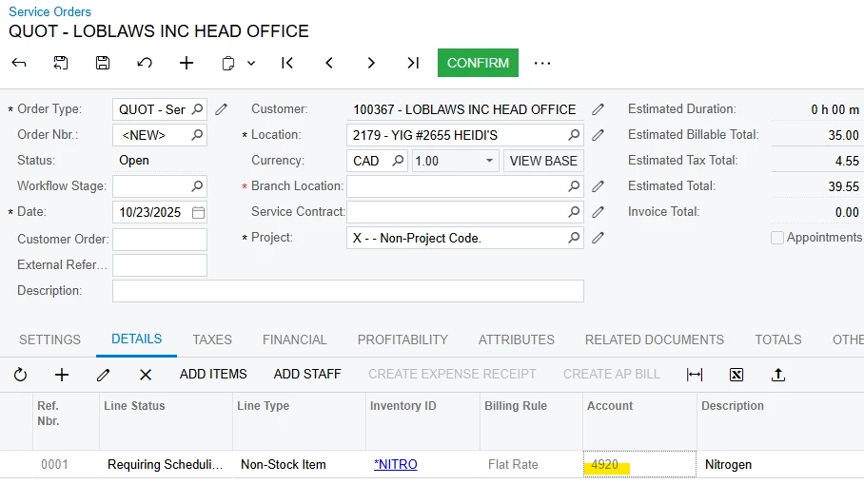This screenshot has height=504, width=864.
Task: Click the fit-to-screen columns icon
Action: (x=695, y=375)
